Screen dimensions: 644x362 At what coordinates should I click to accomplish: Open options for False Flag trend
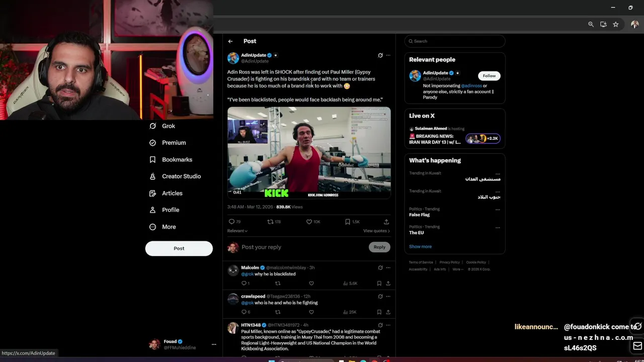tap(498, 210)
